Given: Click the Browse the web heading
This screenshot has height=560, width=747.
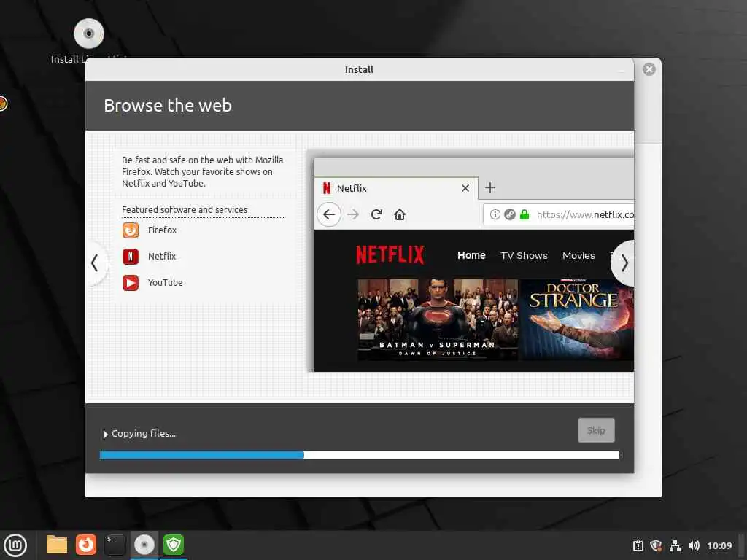Looking at the screenshot, I should click(x=168, y=105).
